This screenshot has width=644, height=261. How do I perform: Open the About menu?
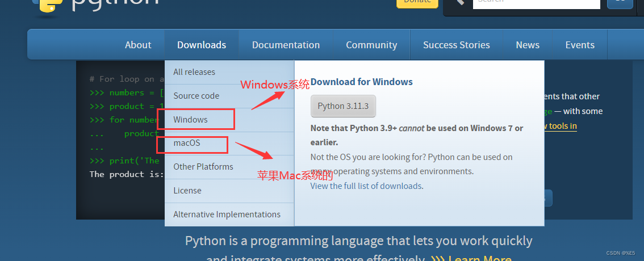click(138, 45)
